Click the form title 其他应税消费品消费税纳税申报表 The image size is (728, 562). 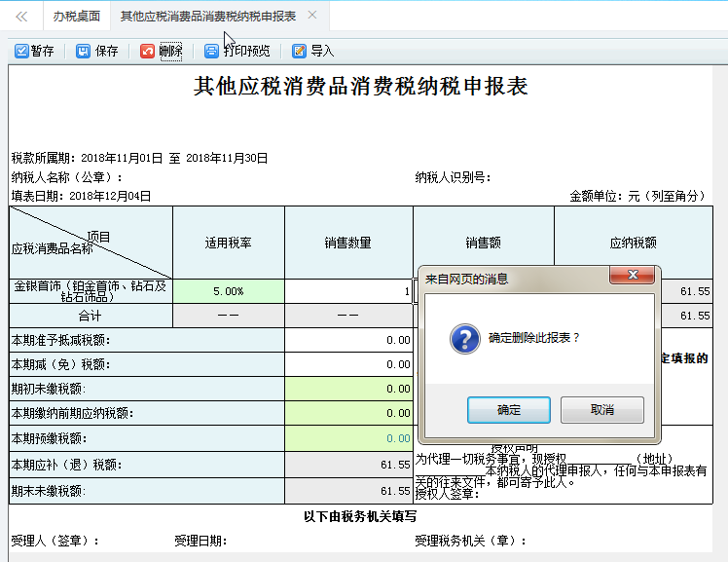pyautogui.click(x=360, y=86)
